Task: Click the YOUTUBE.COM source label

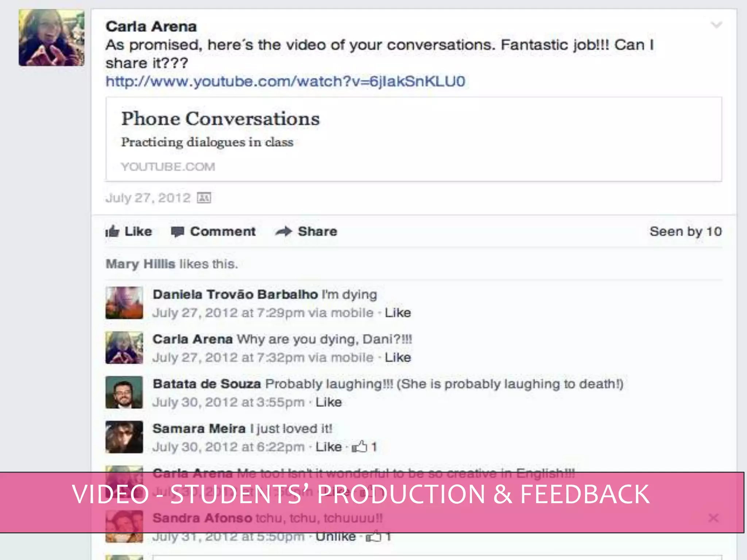Action: coord(168,167)
